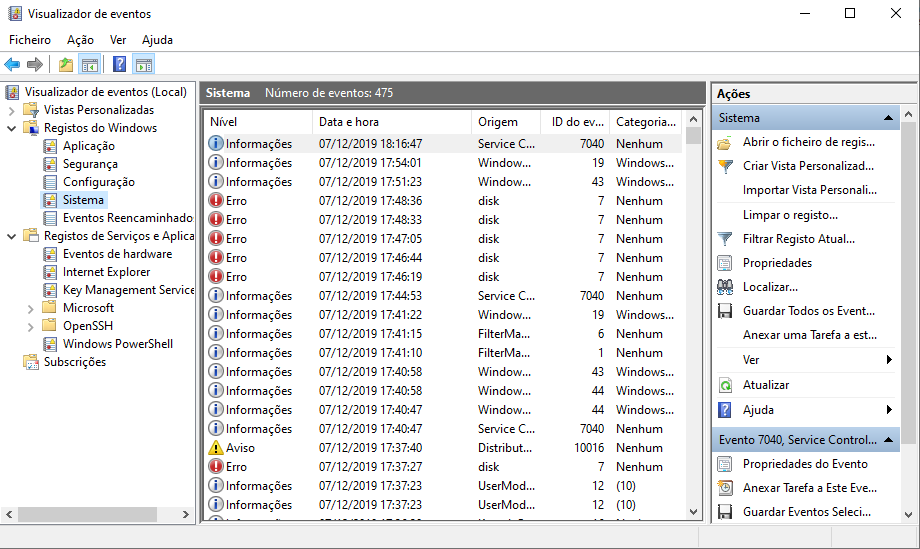Open the Ver menu in menu bar
The height and width of the screenshot is (549, 920).
pyautogui.click(x=118, y=40)
